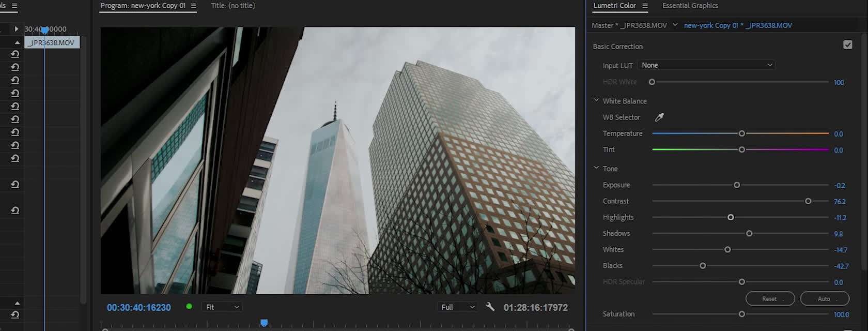868x331 pixels.
Task: Open the Fit zoom level dropdown
Action: pos(222,307)
